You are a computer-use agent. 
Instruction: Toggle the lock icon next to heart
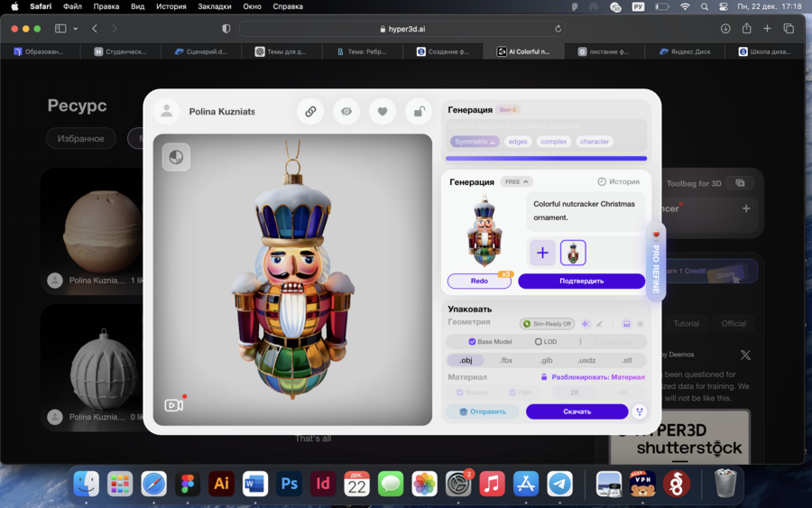point(419,111)
